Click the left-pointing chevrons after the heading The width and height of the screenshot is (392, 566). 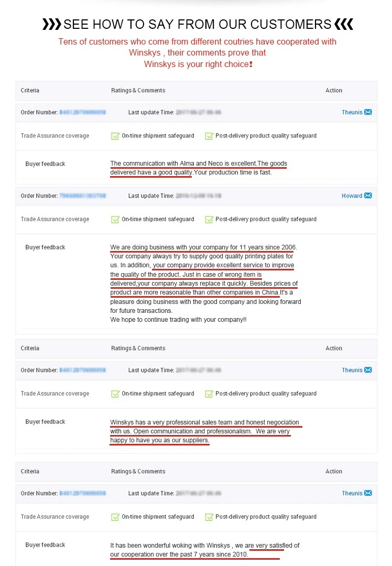click(344, 24)
